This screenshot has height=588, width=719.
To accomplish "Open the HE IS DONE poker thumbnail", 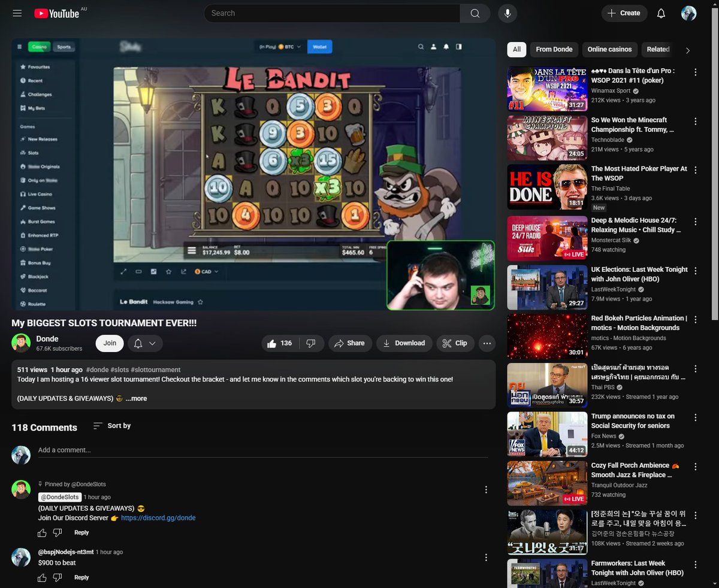I will point(547,187).
